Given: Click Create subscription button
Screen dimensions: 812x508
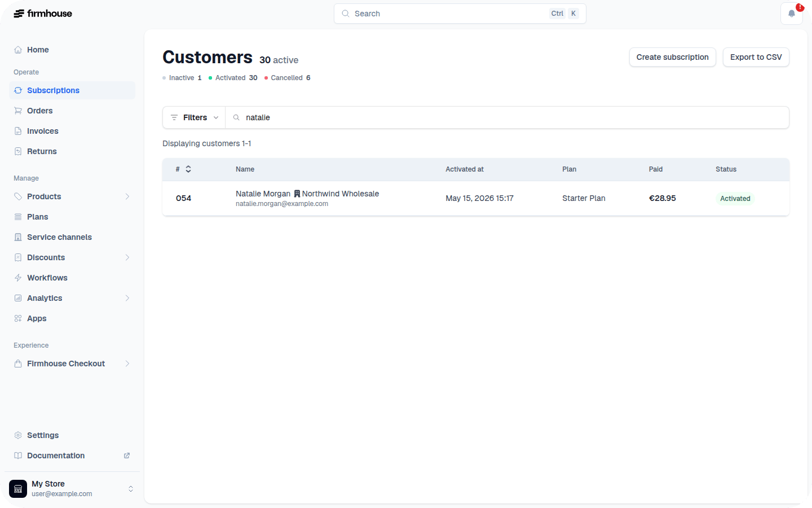Looking at the screenshot, I should (x=673, y=57).
